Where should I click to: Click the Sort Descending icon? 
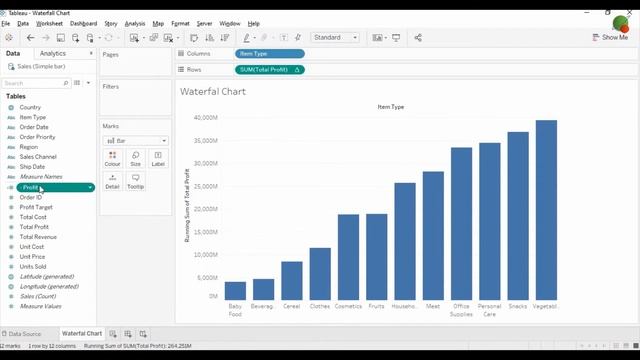click(x=224, y=38)
